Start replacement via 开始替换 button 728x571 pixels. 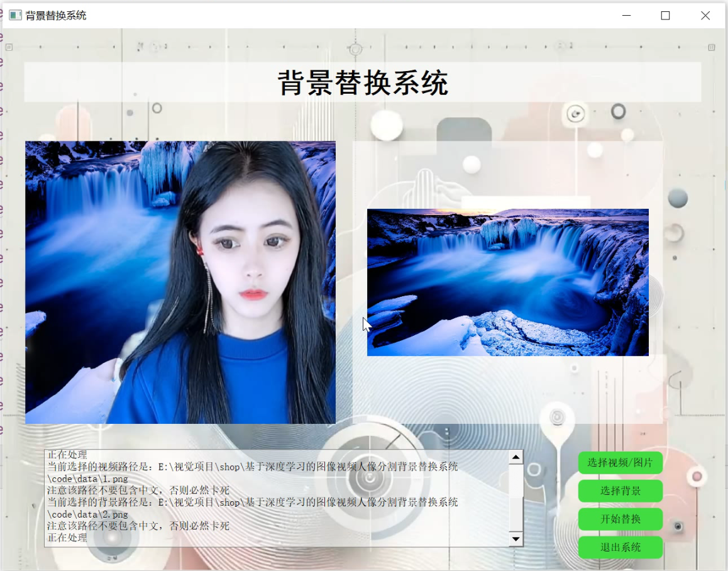(620, 519)
